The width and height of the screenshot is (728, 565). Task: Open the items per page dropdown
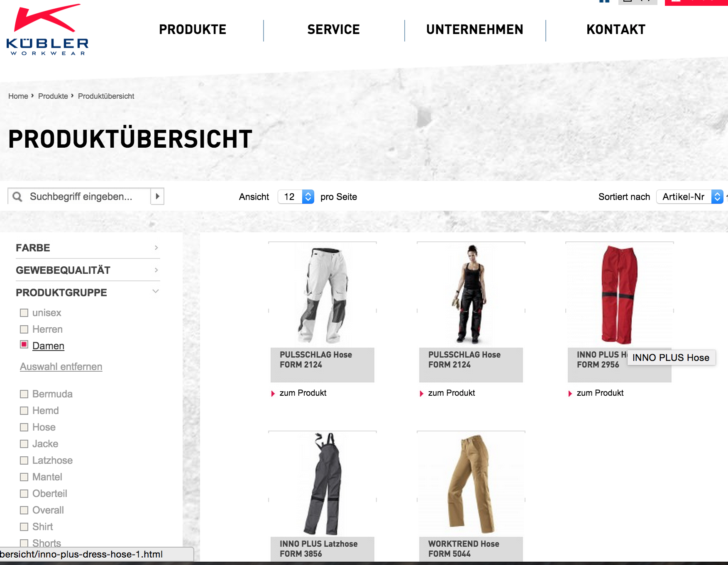pos(296,197)
